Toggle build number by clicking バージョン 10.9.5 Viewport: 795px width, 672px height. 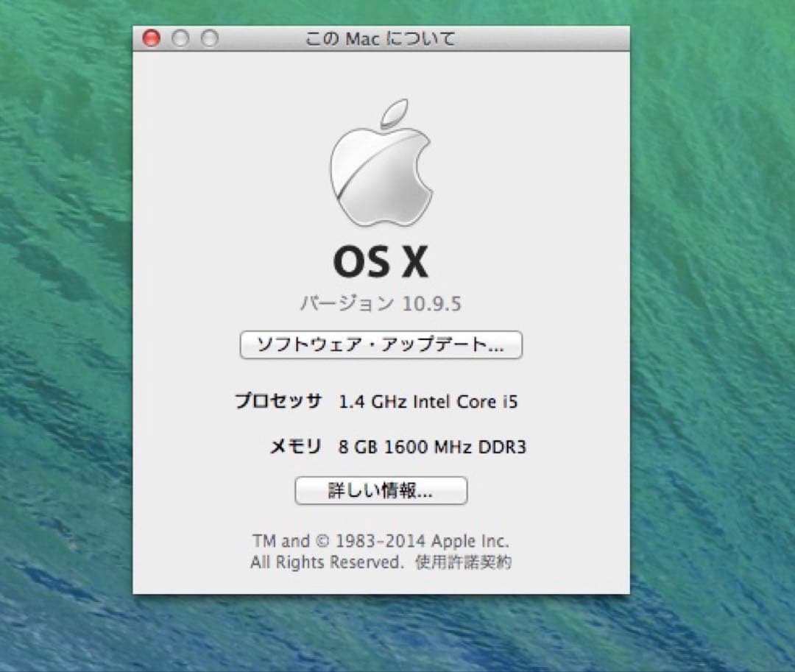[379, 302]
